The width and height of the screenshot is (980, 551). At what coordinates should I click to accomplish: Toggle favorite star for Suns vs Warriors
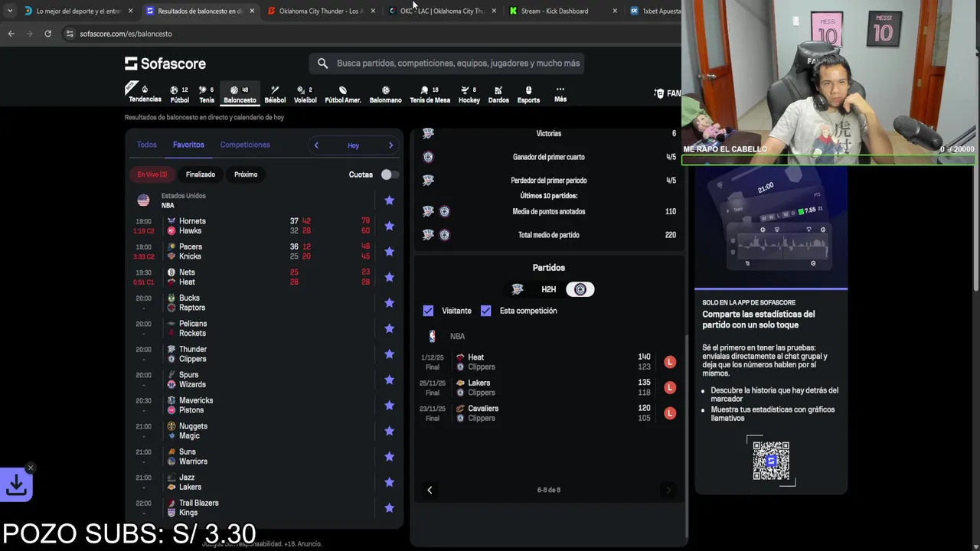click(x=389, y=457)
